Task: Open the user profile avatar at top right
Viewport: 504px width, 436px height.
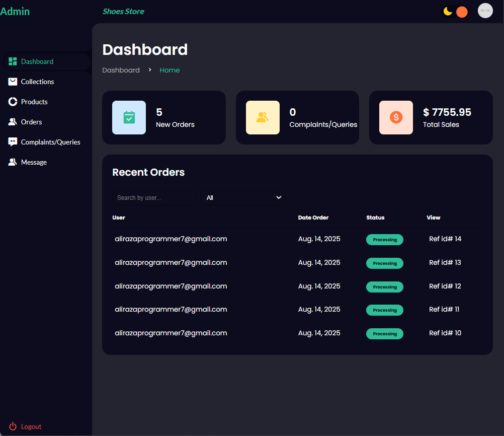Action: [485, 11]
